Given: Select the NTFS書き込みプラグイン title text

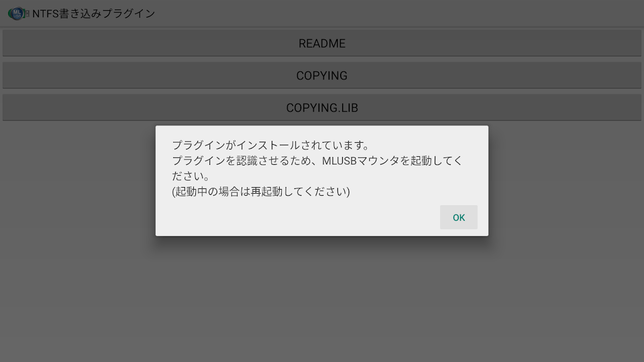Looking at the screenshot, I should pos(94,14).
